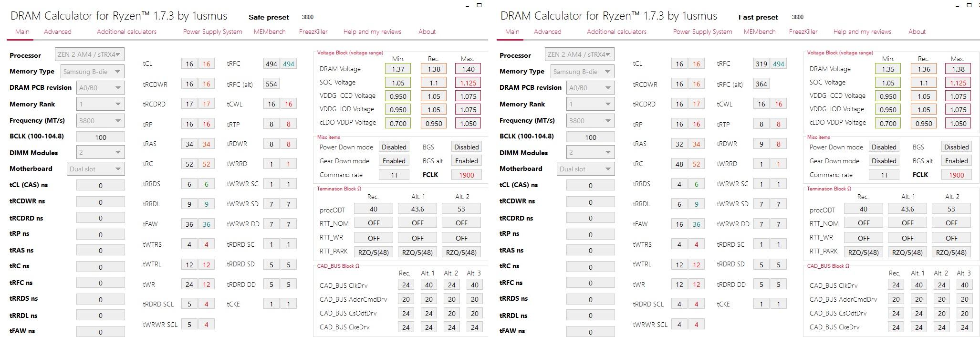Screen dimensions: 980x337
Task: Open FreezKiller tab in Fast preset window
Action: click(803, 32)
